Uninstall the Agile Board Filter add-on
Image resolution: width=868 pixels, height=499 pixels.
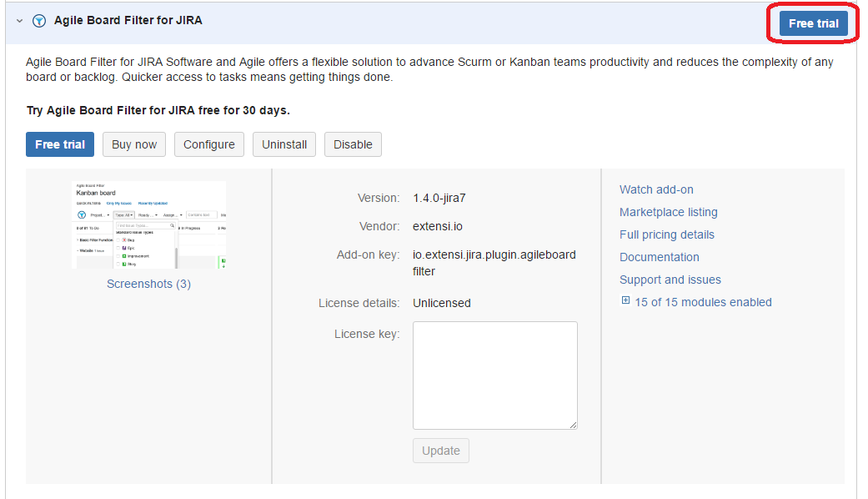click(x=284, y=144)
